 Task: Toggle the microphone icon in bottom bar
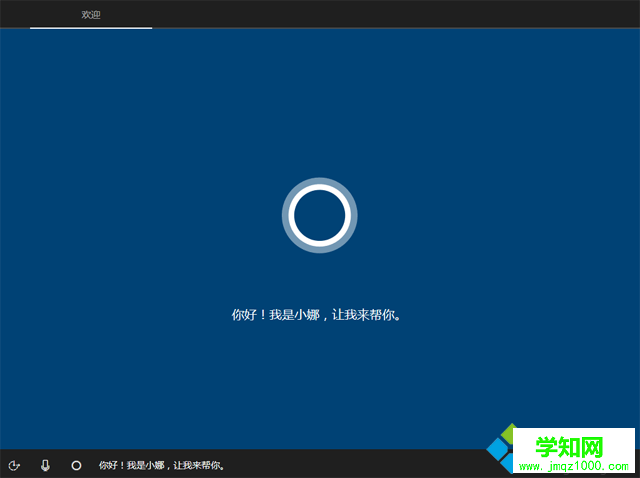(x=45, y=465)
